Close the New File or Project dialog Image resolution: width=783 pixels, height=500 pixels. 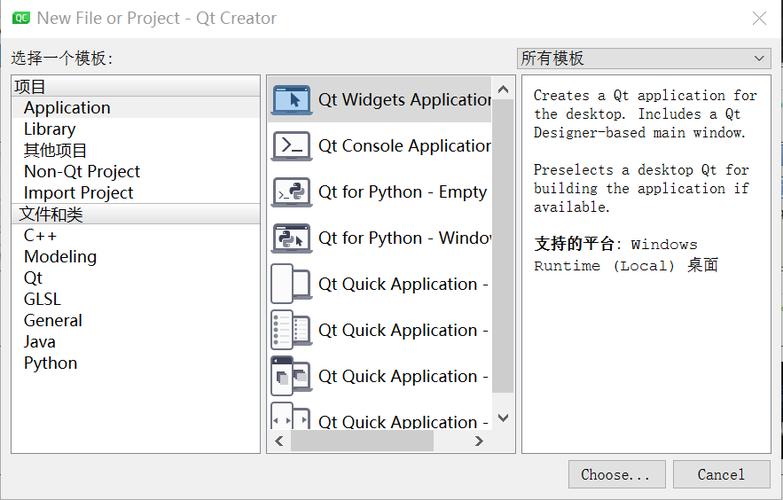[x=760, y=18]
